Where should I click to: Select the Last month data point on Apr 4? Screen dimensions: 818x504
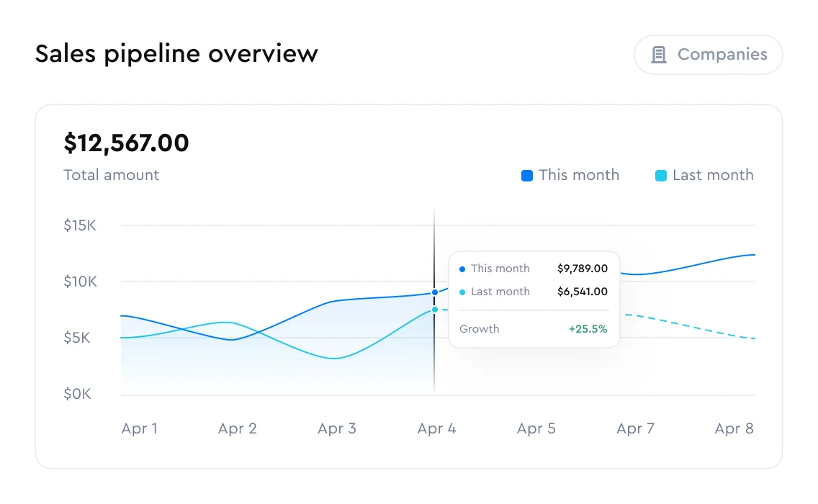434,310
